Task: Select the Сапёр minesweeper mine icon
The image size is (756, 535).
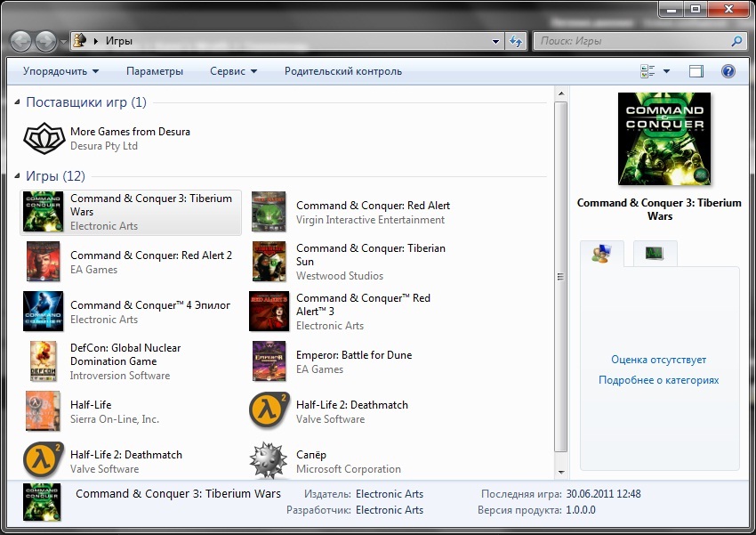Action: point(269,460)
